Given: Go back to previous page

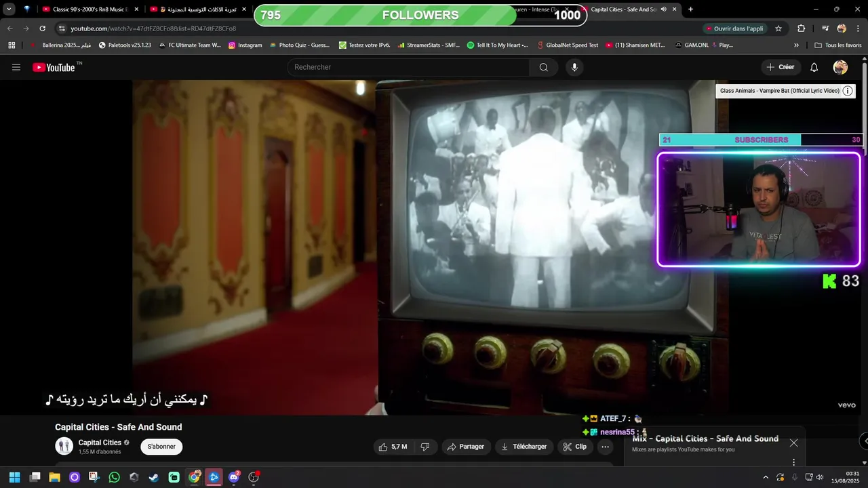Looking at the screenshot, I should [x=10, y=28].
